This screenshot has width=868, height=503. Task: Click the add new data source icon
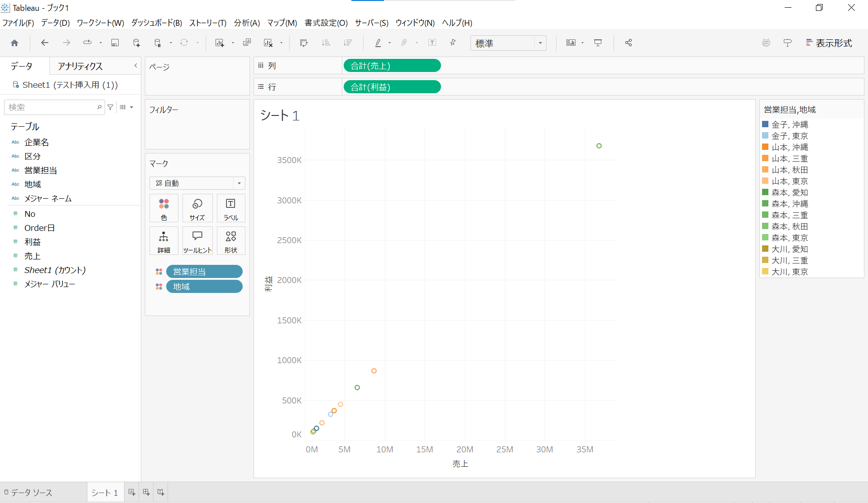pos(136,43)
